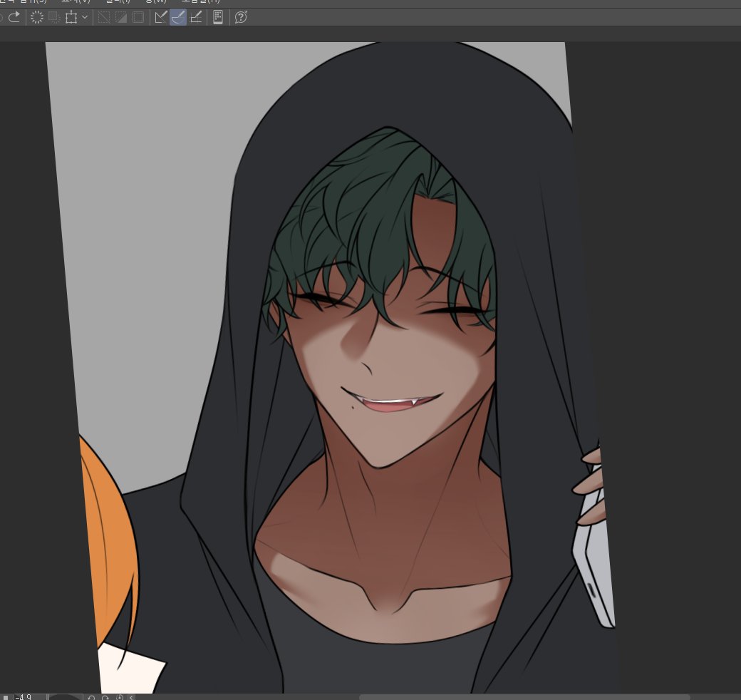Click the reset rotation icon in status bar
This screenshot has height=700, width=741.
pos(120,697)
